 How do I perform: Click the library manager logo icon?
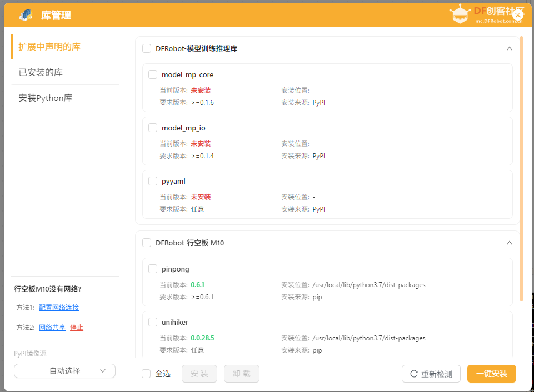26,15
